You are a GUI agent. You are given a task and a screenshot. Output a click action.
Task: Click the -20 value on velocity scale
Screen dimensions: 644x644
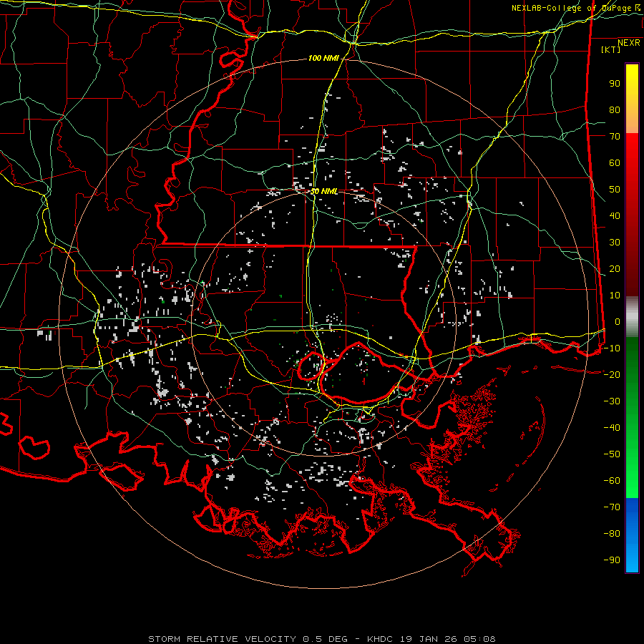click(x=612, y=374)
